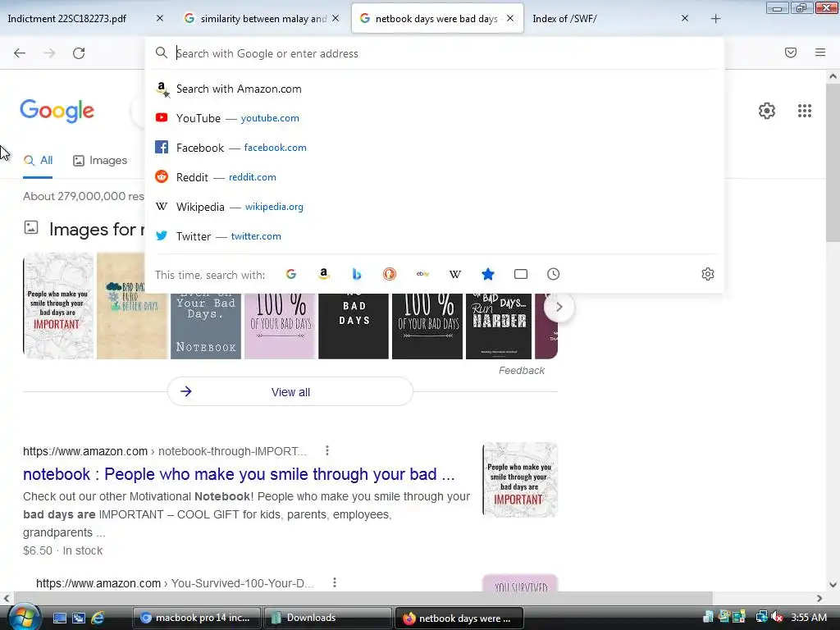Image resolution: width=840 pixels, height=630 pixels.
Task: Open result thumbnail beside Amazon notebook listing
Action: tap(519, 480)
